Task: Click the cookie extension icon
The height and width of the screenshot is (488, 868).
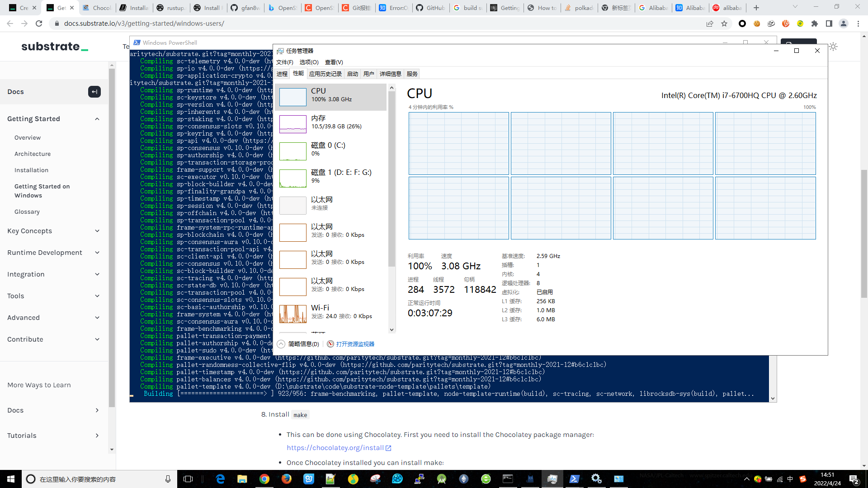Action: point(757,23)
